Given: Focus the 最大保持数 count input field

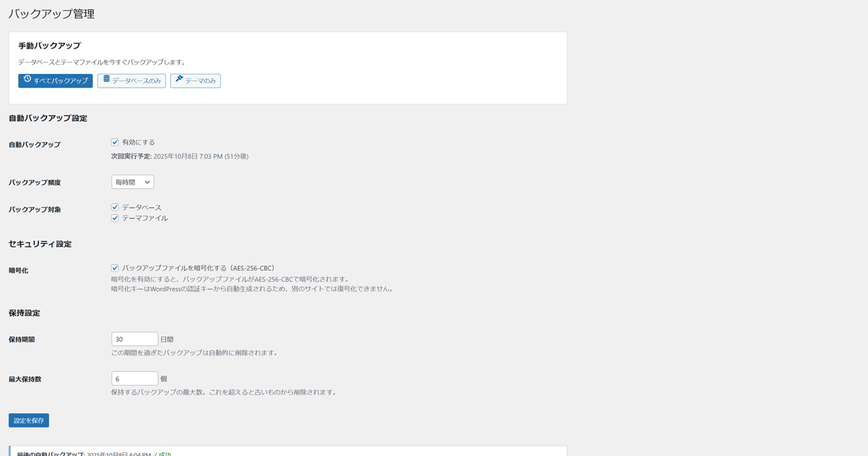Looking at the screenshot, I should [135, 379].
